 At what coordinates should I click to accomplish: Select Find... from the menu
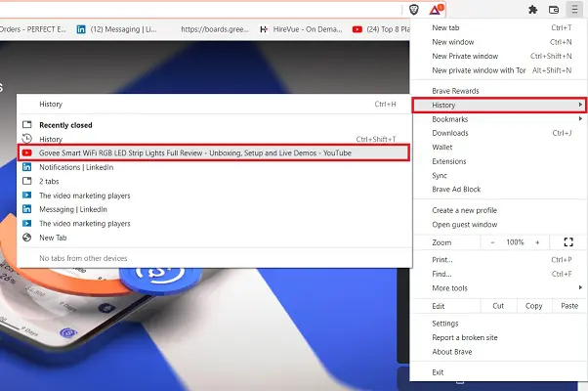click(x=499, y=274)
